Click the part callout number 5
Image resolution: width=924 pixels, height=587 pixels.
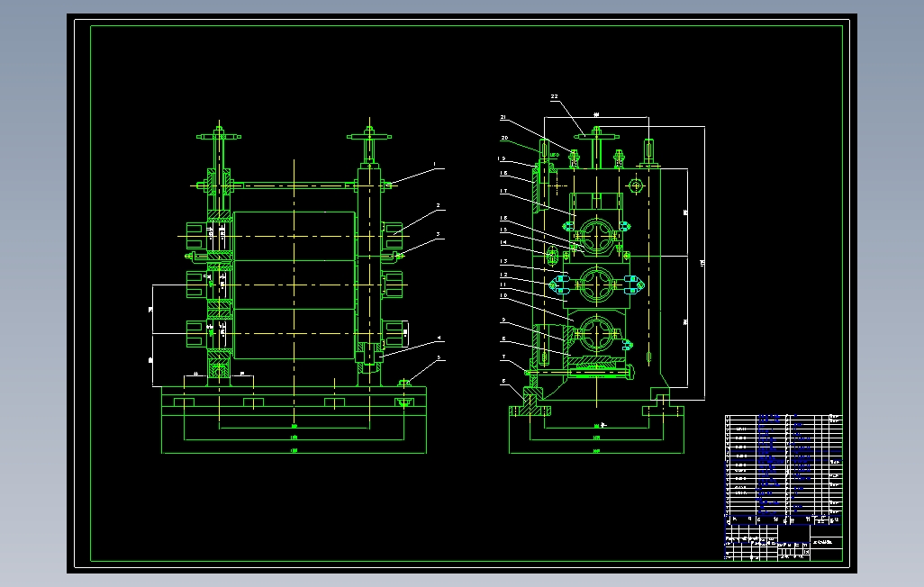439,357
